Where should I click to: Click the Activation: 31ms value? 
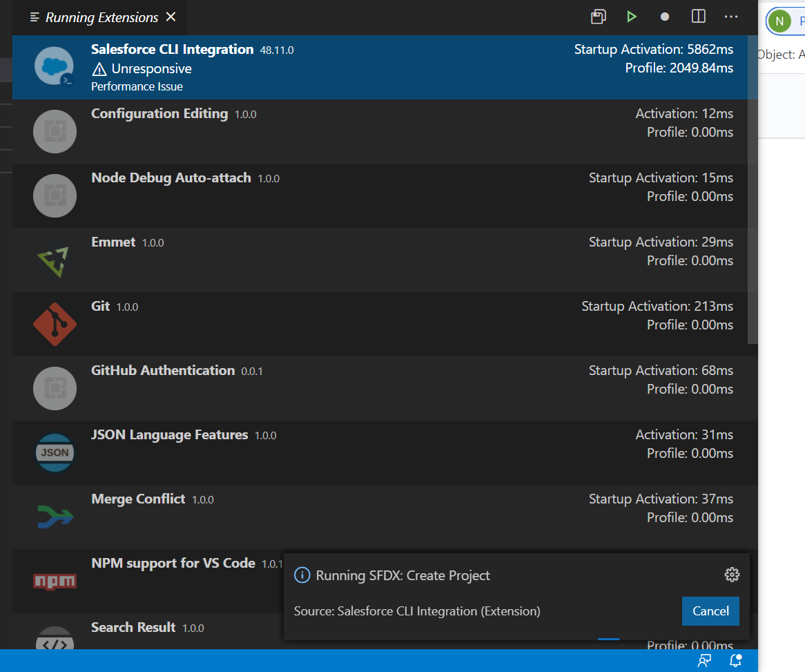684,434
